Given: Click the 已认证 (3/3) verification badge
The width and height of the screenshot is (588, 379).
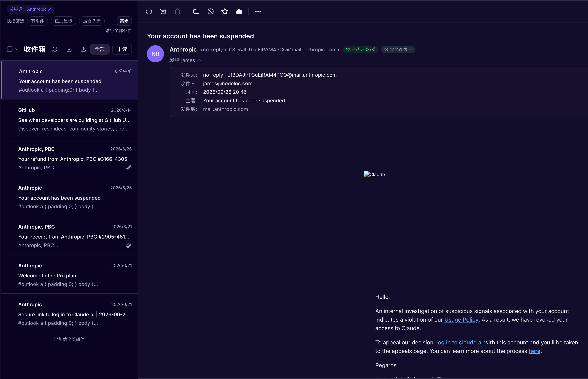Looking at the screenshot, I should coord(360,49).
